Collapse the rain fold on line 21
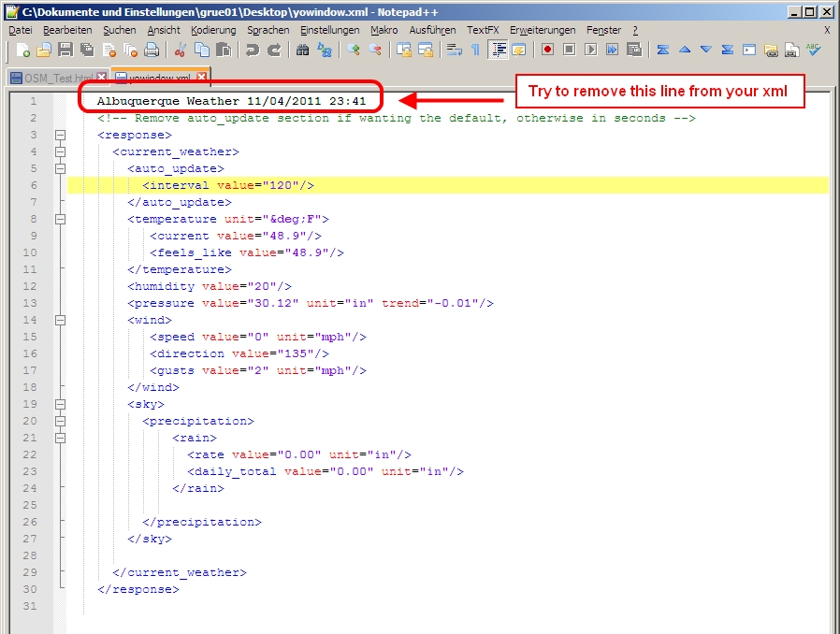The image size is (840, 634). (x=60, y=438)
